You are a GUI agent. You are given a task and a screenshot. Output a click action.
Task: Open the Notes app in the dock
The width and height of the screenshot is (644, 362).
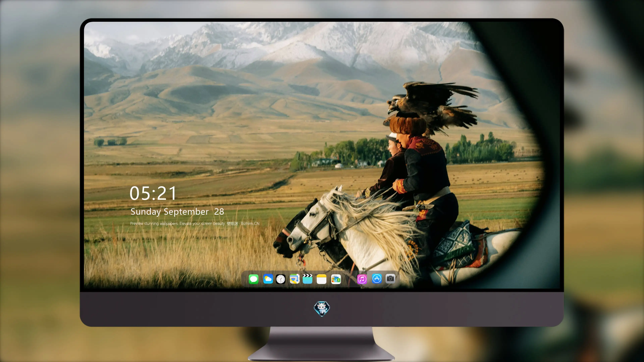[x=321, y=279]
